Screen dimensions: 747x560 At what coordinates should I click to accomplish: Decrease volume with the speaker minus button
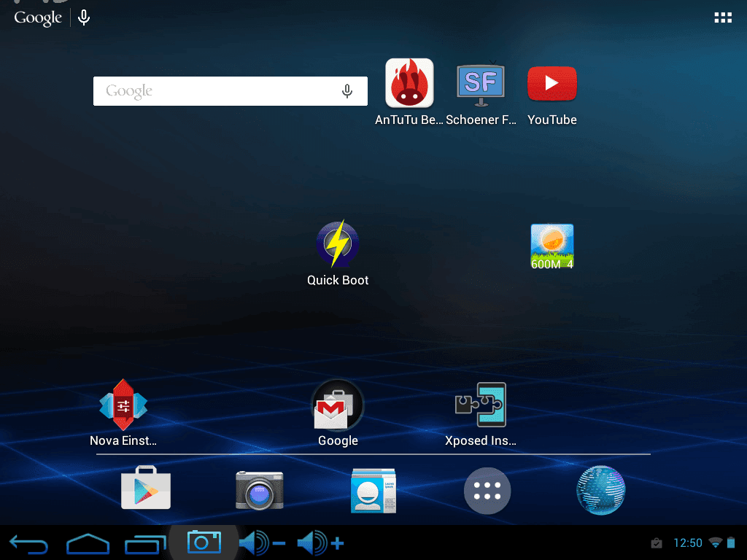point(262,543)
